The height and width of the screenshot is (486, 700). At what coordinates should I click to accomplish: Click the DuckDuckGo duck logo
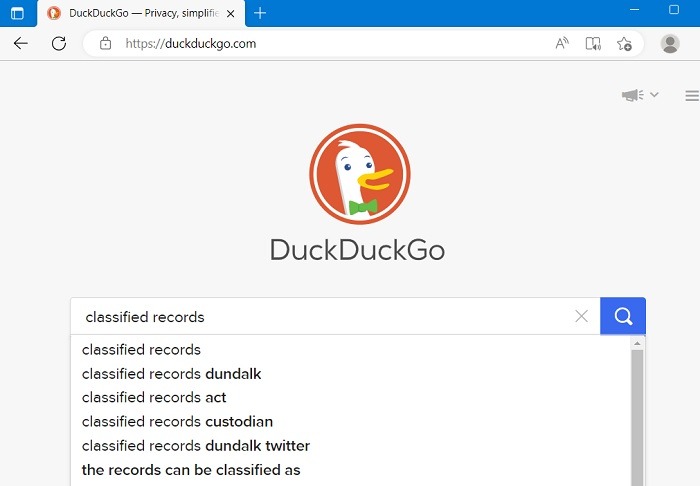click(359, 174)
